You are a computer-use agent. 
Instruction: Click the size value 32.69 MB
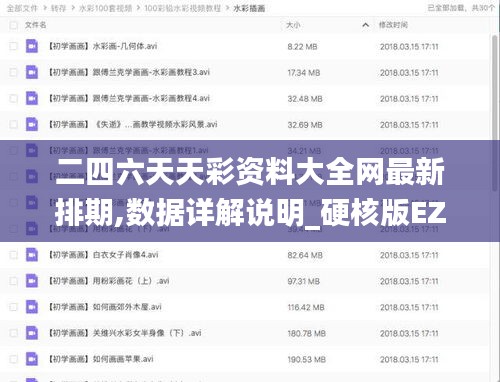click(305, 125)
